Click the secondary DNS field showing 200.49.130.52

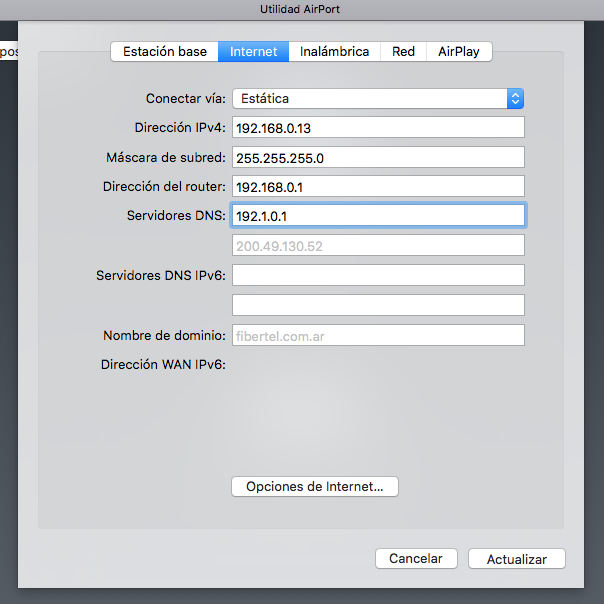pos(378,245)
